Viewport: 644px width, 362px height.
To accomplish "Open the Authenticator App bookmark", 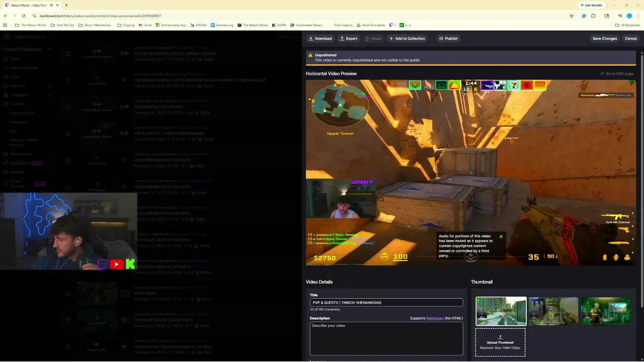I will pyautogui.click(x=171, y=25).
